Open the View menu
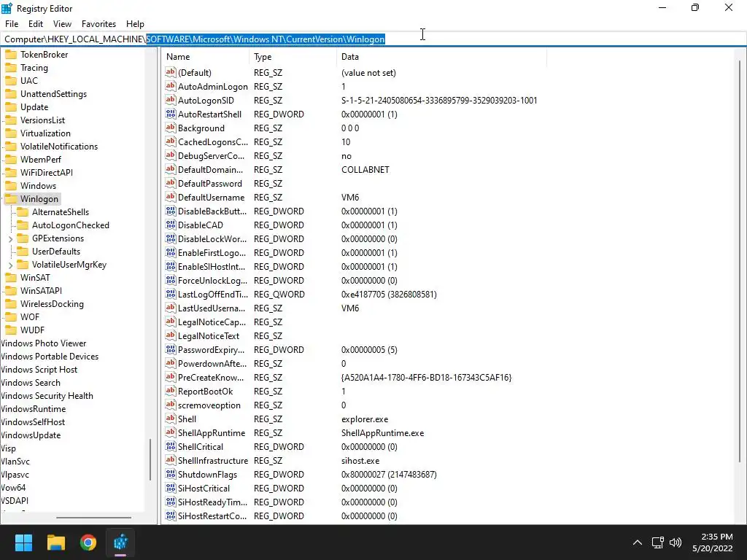Viewport: 747px width, 560px height. point(62,24)
